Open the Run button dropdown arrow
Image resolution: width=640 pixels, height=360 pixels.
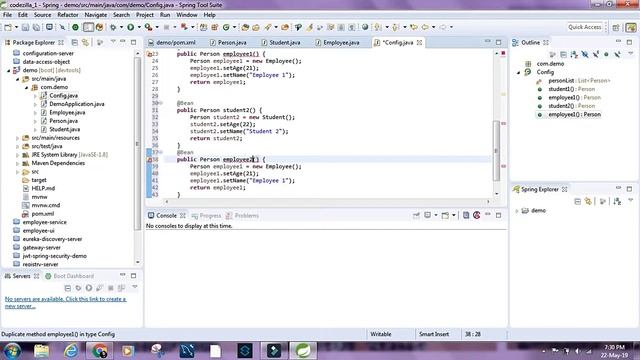139,27
